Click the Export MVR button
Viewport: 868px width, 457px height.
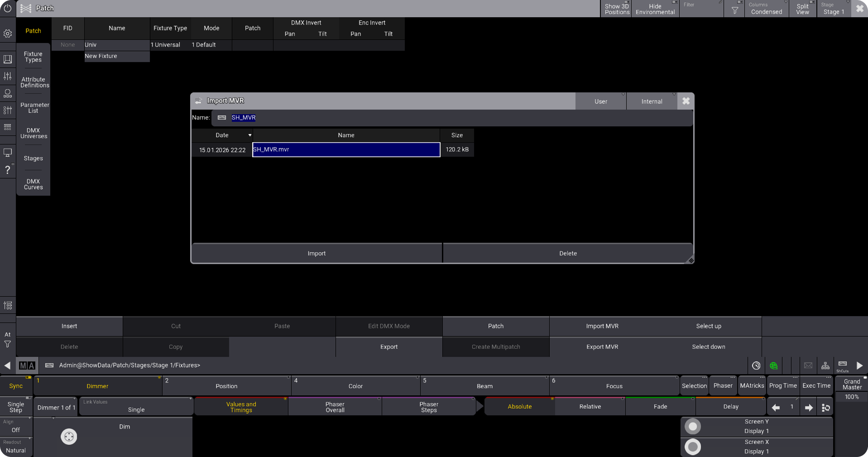click(x=602, y=347)
